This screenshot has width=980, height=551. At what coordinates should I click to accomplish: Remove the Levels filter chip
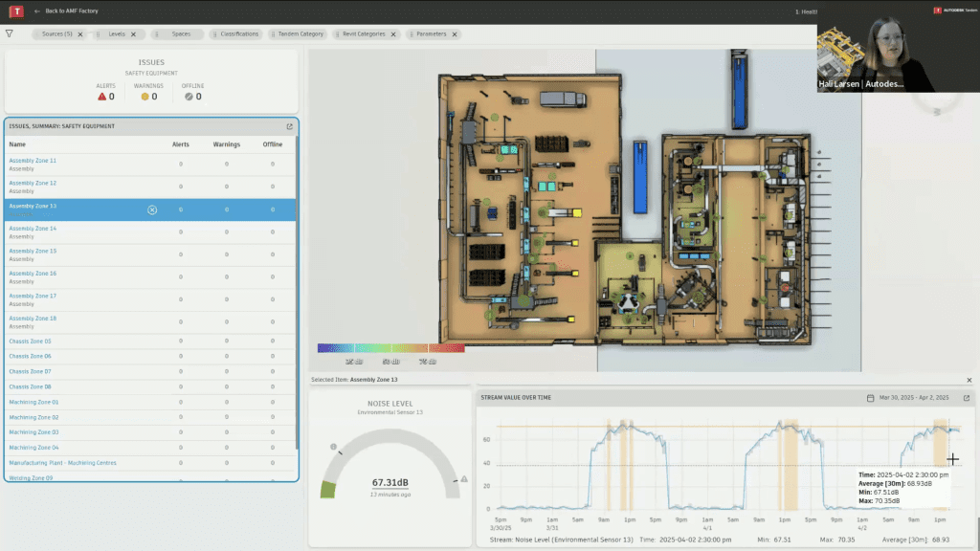coord(132,34)
